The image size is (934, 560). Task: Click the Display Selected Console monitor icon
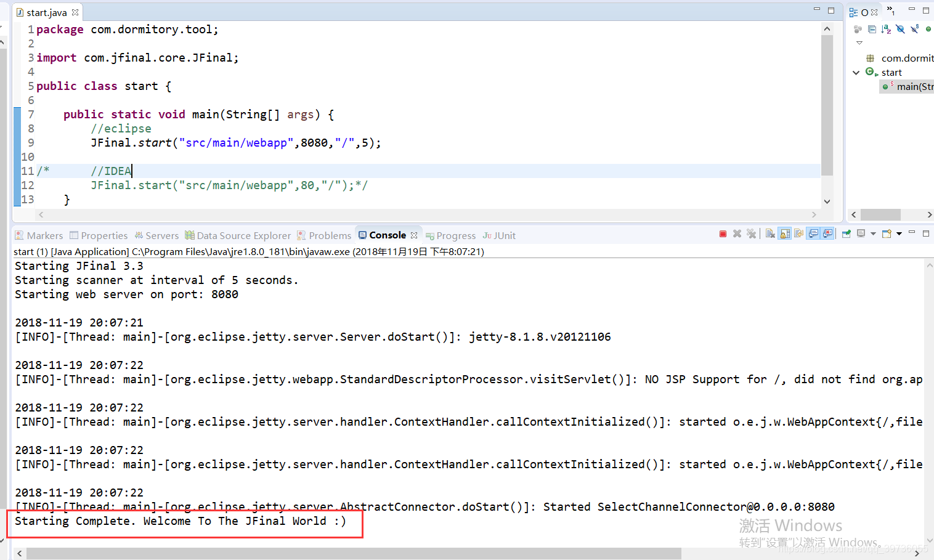coord(861,234)
